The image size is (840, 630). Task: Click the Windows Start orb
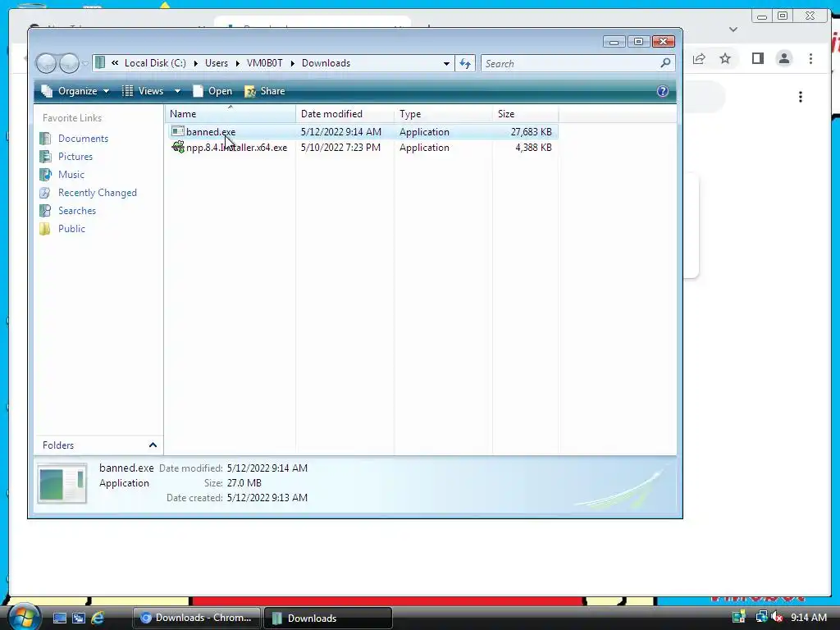coord(23,618)
